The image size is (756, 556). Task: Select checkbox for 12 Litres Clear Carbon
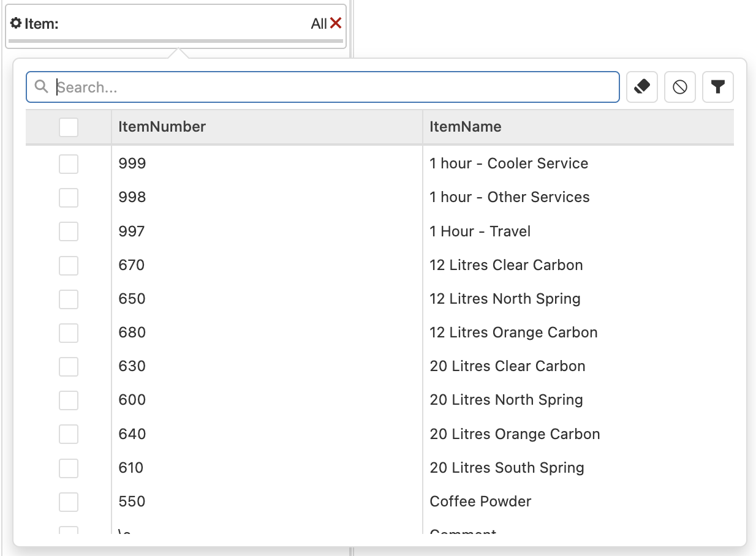[69, 265]
